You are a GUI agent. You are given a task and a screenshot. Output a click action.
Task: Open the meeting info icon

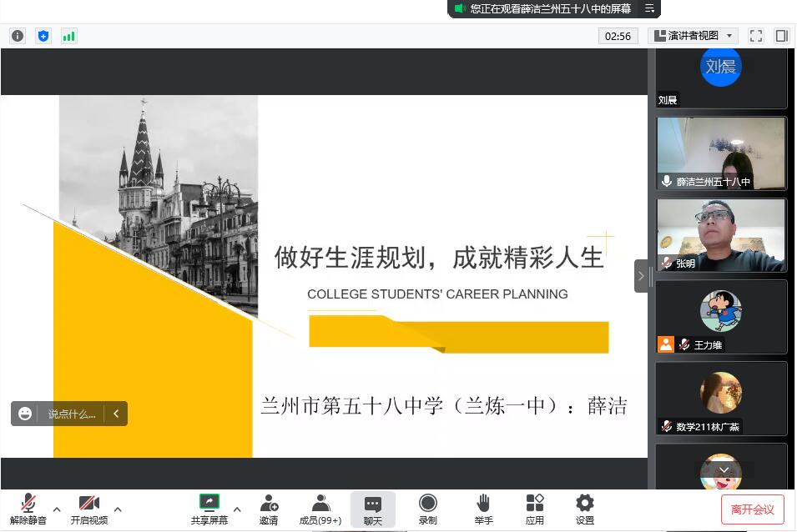click(x=17, y=36)
